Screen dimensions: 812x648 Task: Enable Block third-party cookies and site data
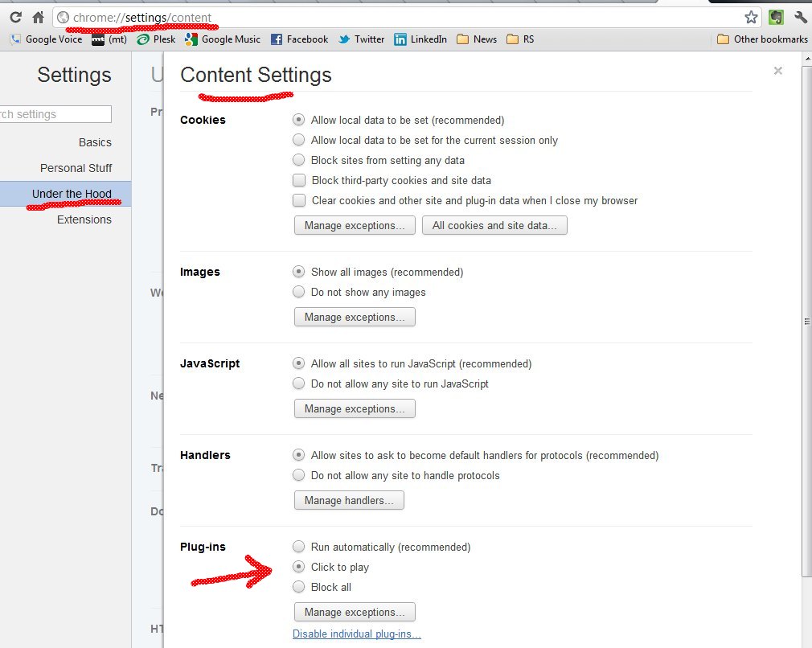pos(299,180)
